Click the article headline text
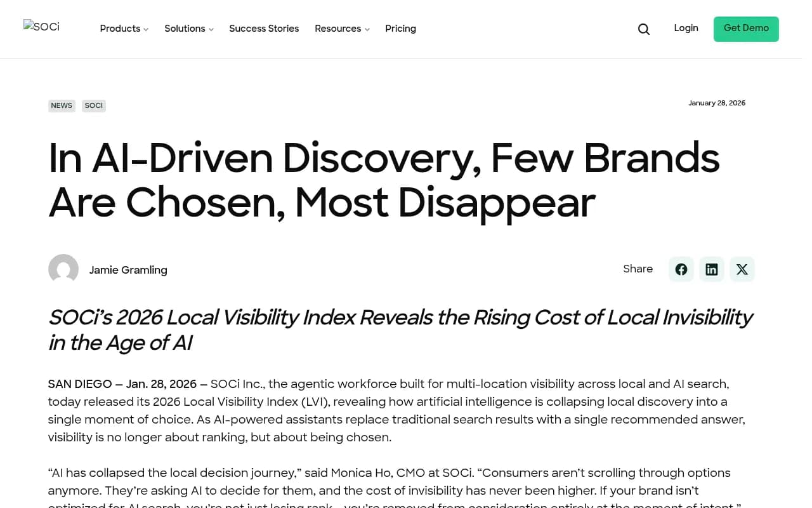The height and width of the screenshot is (508, 812). [x=384, y=180]
